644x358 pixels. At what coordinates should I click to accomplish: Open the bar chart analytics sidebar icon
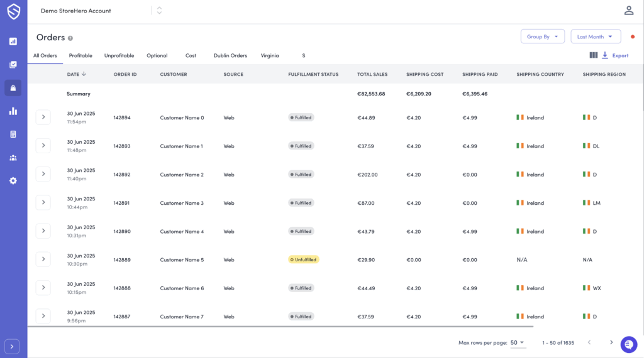pos(13,111)
